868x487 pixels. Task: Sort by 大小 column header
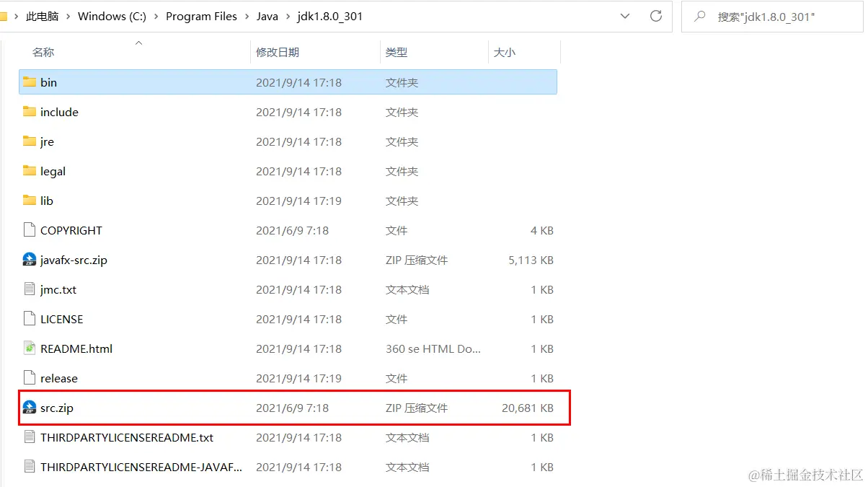click(505, 52)
